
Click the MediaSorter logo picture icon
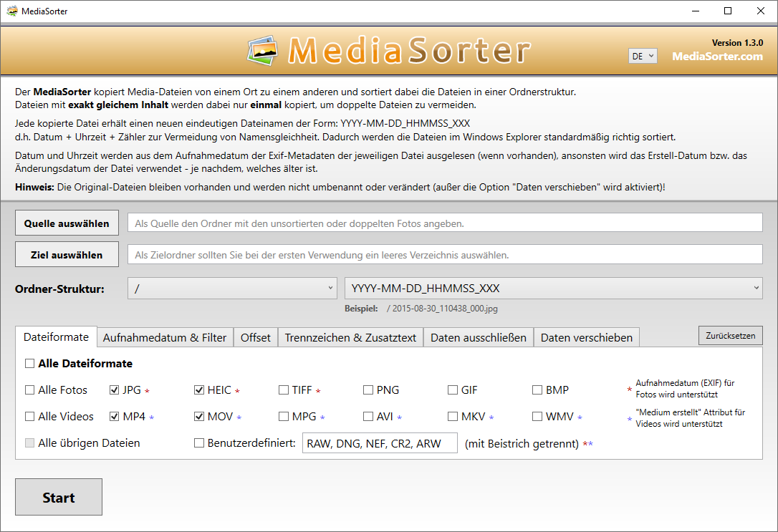262,50
